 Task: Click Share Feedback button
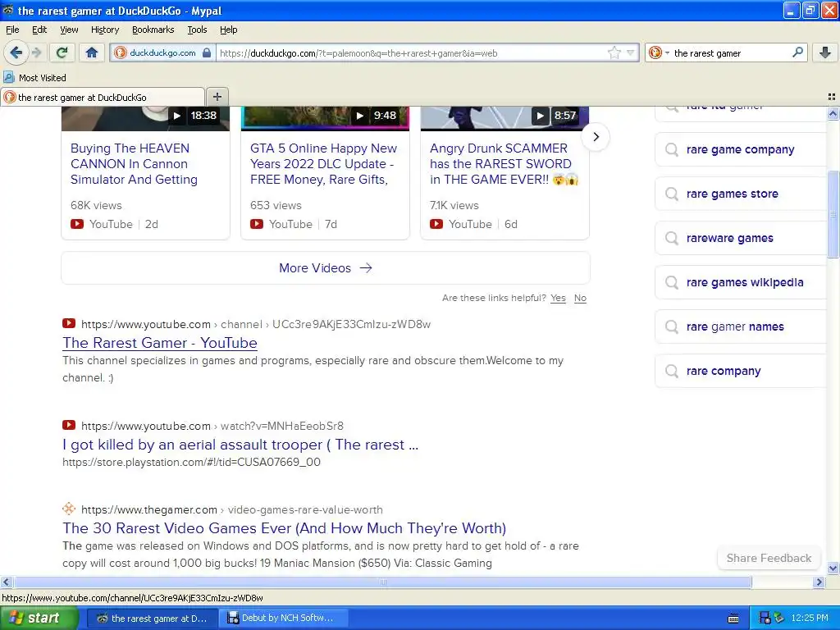[769, 558]
